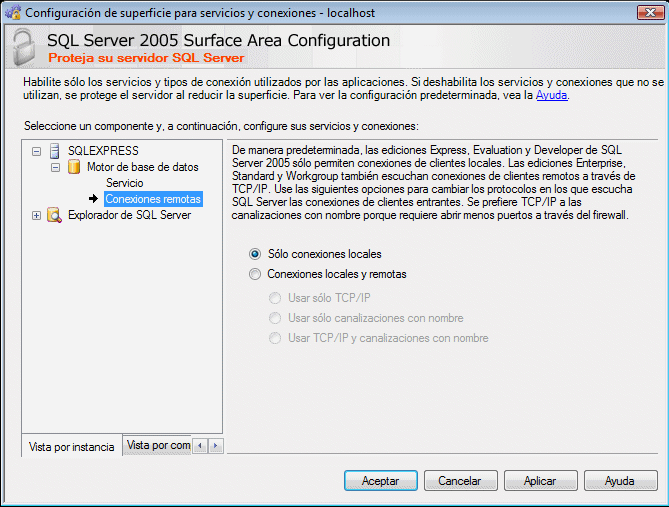Click the Cancelar button

pos(460,481)
